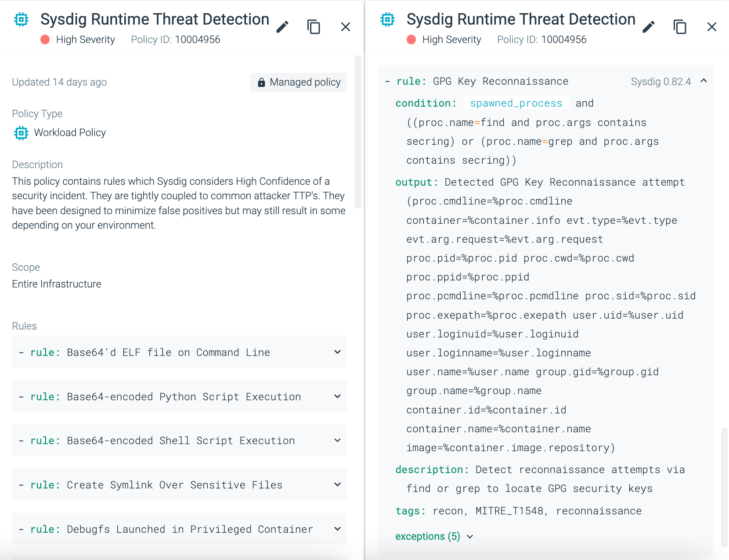Click the lock icon on Managed policy badge
The width and height of the screenshot is (729, 560).
pyautogui.click(x=261, y=83)
